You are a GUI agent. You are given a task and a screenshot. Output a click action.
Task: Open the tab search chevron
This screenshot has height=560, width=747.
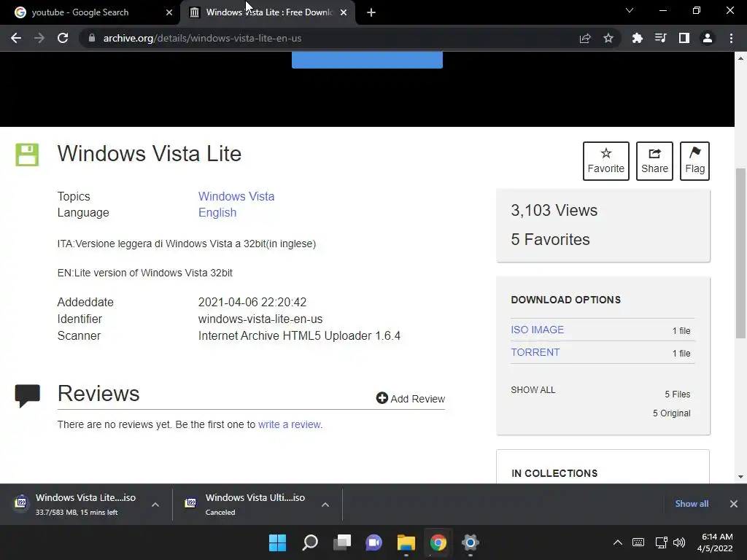pyautogui.click(x=630, y=10)
